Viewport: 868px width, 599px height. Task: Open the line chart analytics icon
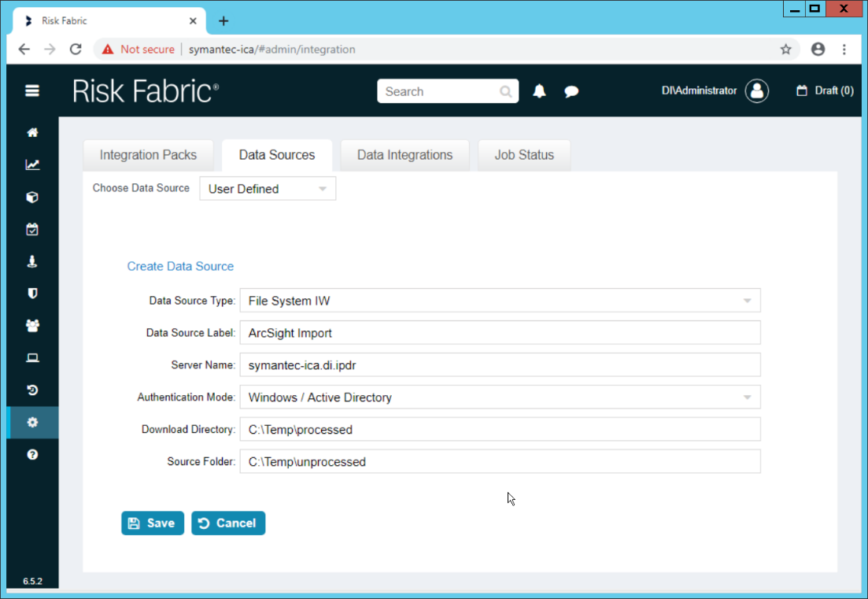[32, 165]
